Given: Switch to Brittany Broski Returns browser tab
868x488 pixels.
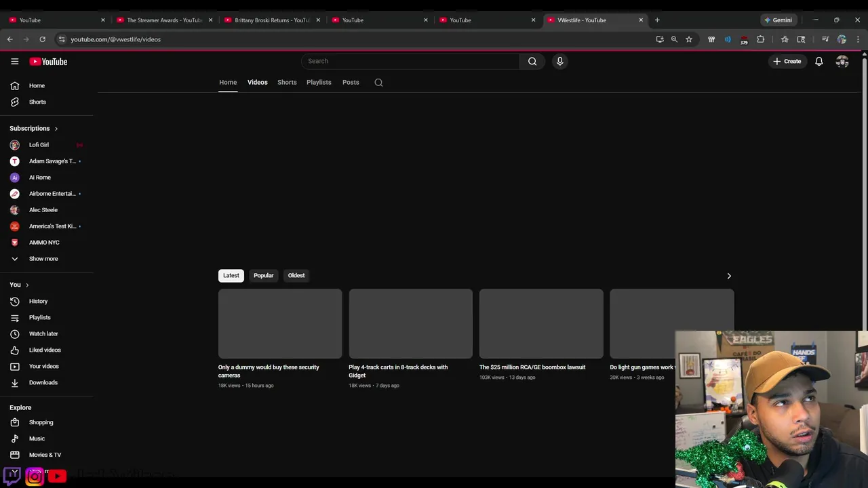Looking at the screenshot, I should pos(271,20).
